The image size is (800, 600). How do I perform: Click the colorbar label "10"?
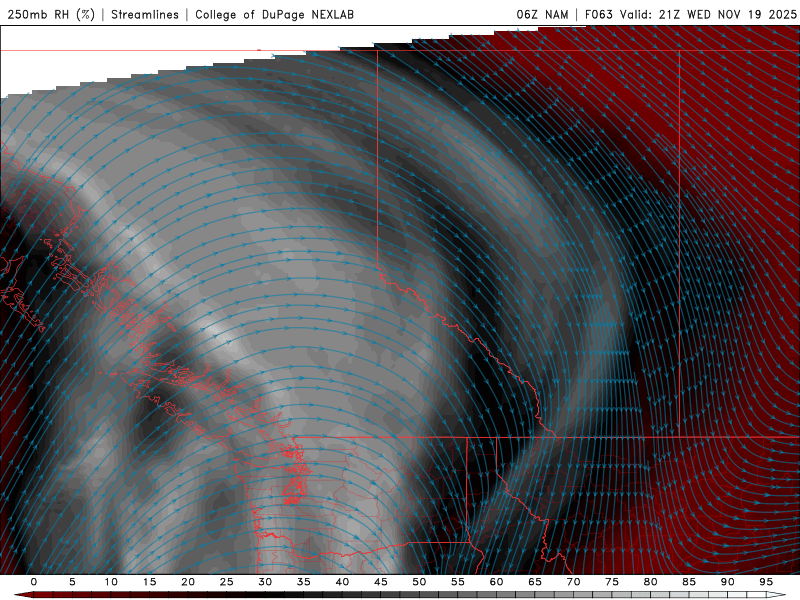tap(111, 582)
